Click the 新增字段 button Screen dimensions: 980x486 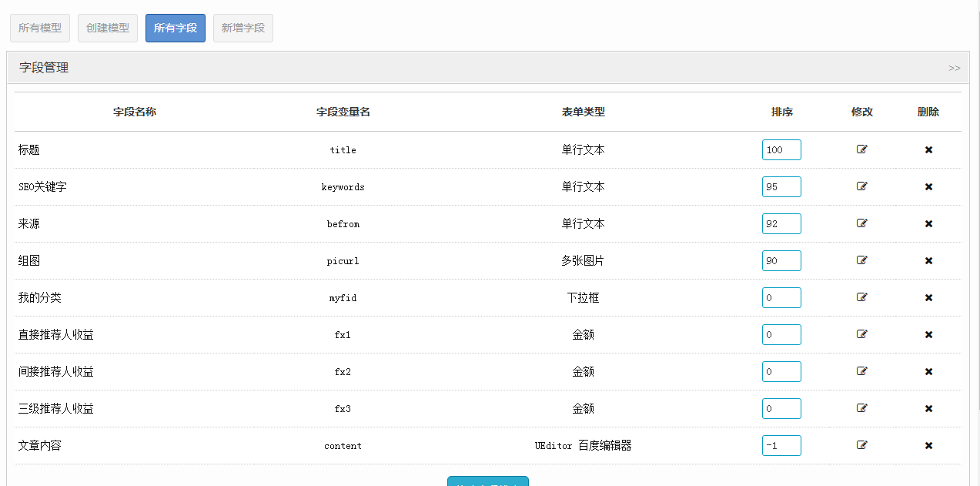tap(243, 28)
